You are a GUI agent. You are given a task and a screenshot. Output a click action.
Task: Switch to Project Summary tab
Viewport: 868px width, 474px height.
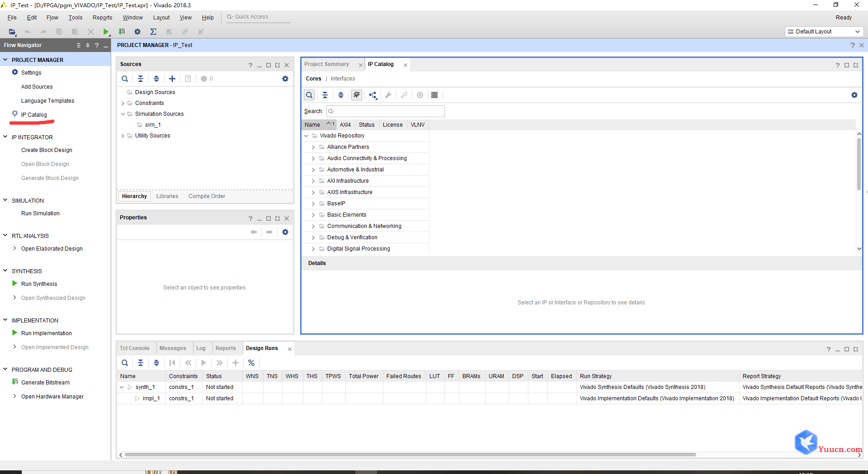coord(327,64)
